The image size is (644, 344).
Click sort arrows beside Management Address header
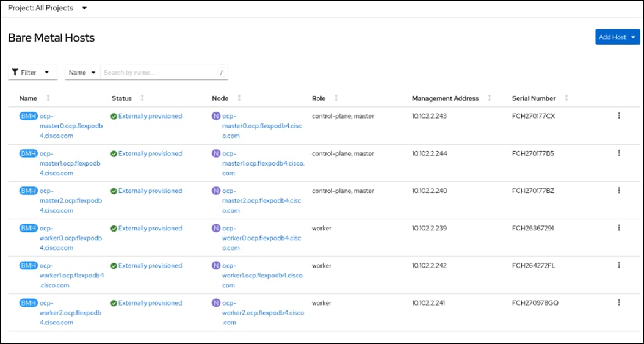tap(490, 98)
